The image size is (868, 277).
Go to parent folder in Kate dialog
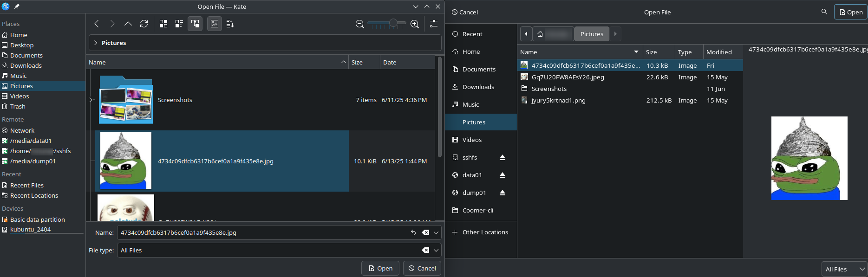pyautogui.click(x=128, y=24)
